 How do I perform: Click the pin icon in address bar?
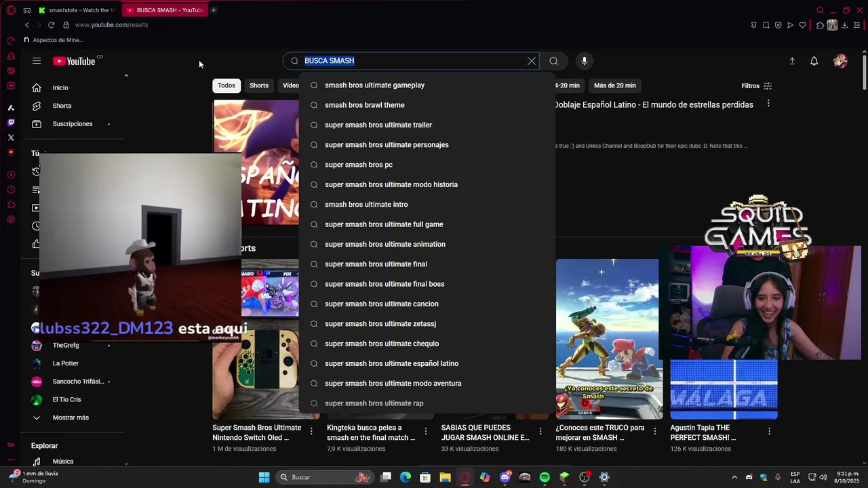click(x=753, y=25)
